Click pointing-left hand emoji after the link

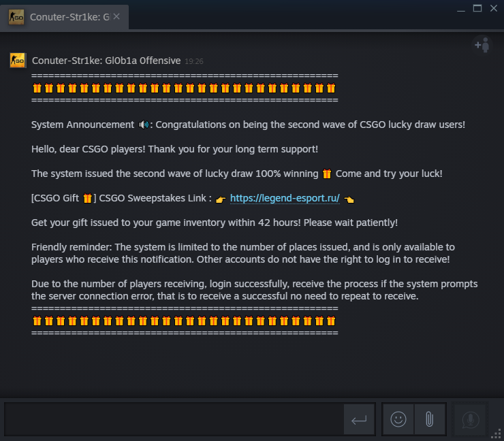click(x=349, y=199)
